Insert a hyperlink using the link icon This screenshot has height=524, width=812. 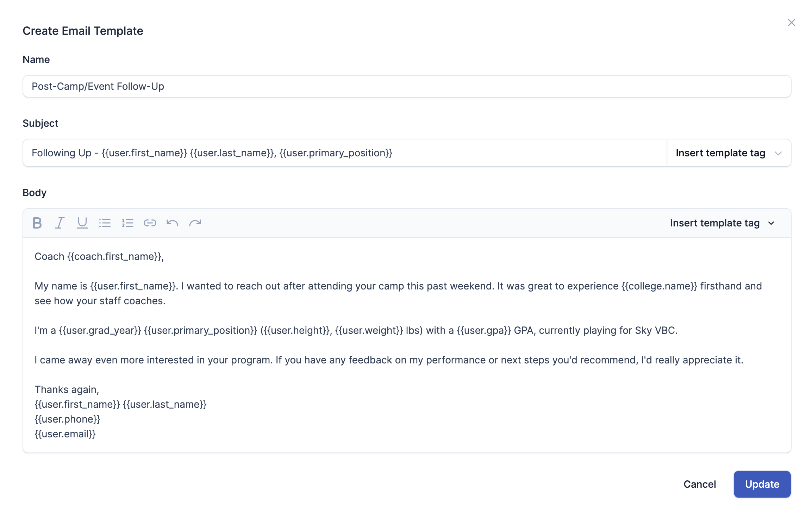[x=150, y=222]
